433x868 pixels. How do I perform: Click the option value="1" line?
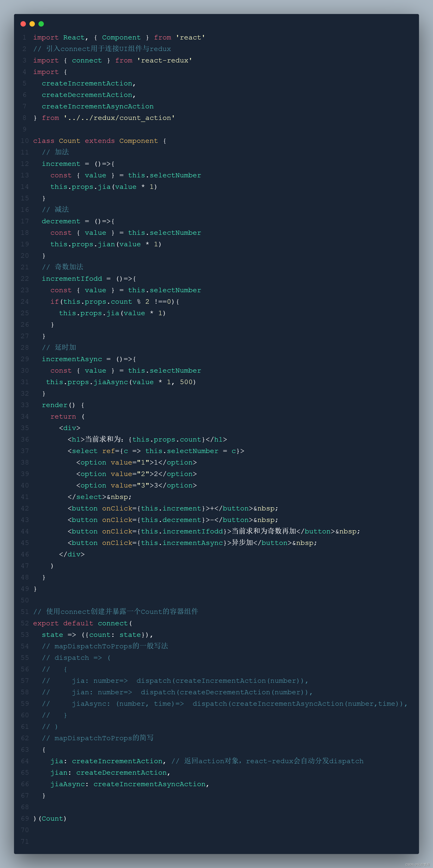136,462
